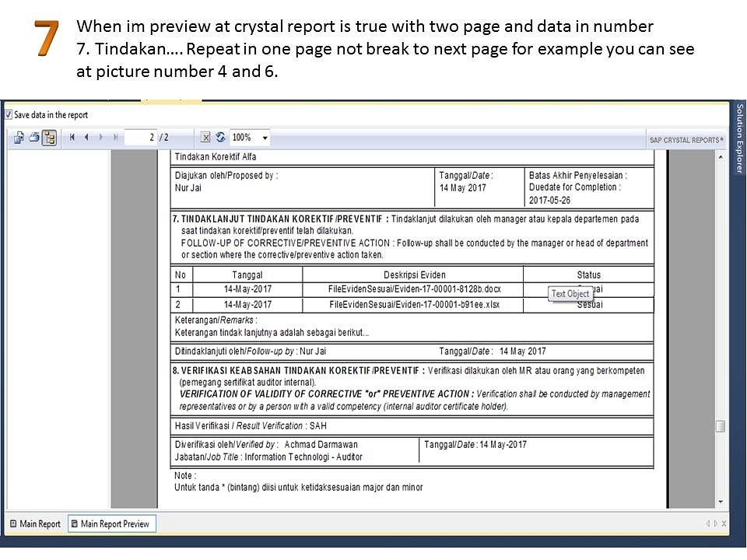Toggle the Group Tree panel icon
The image size is (747, 560).
click(49, 138)
